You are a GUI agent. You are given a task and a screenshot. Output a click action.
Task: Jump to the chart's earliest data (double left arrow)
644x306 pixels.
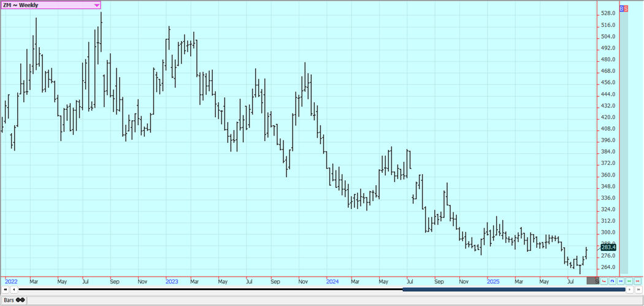coord(6,289)
